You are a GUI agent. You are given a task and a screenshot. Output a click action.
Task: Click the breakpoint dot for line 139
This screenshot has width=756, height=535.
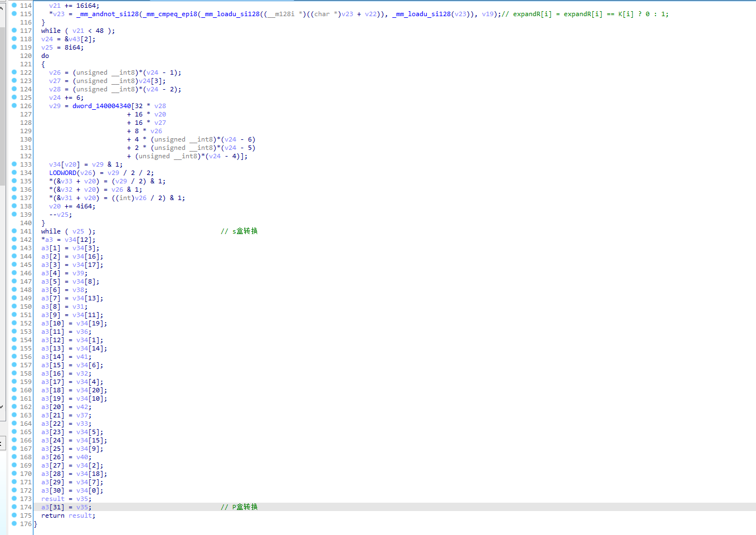pos(14,215)
